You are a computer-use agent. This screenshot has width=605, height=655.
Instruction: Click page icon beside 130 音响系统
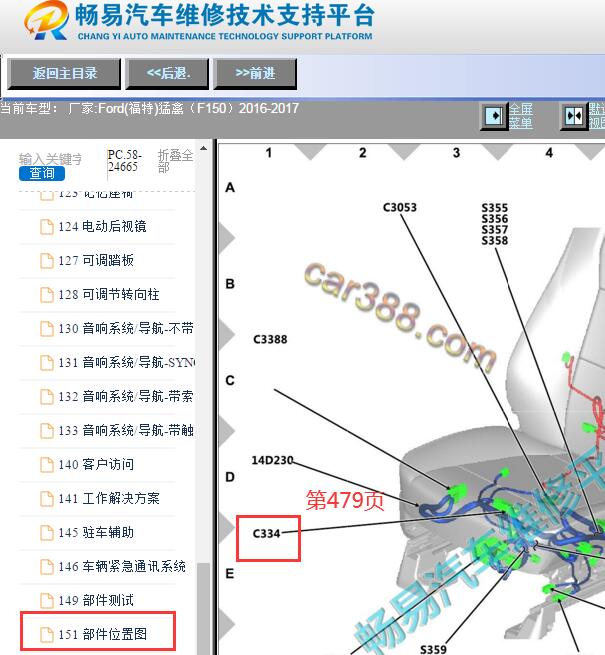pos(47,329)
